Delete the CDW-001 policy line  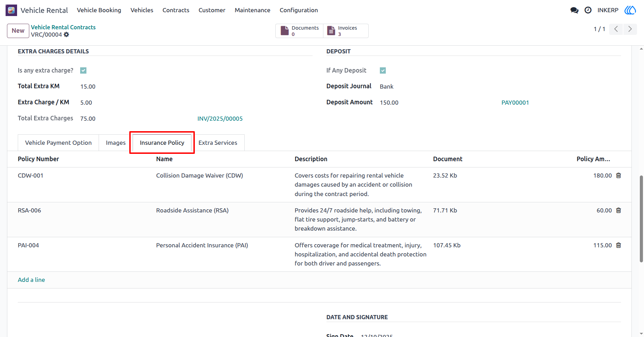tap(619, 175)
